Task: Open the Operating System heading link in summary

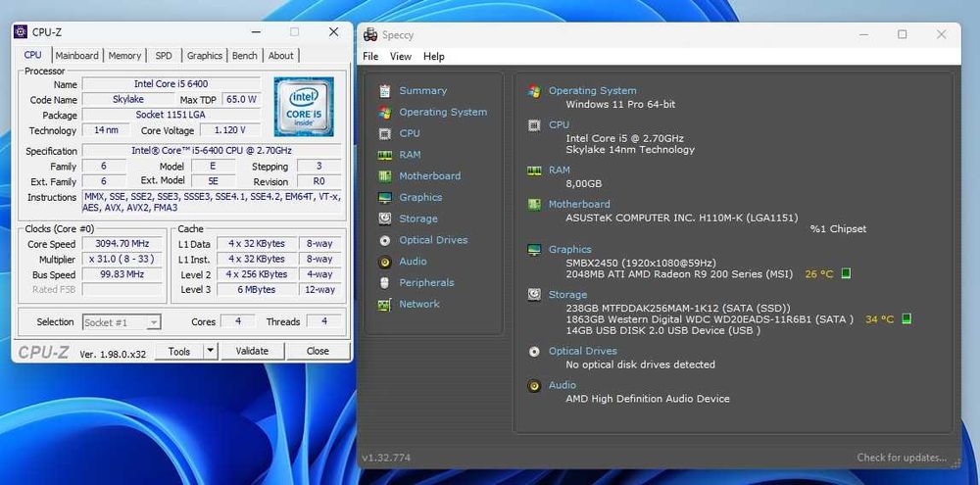Action: click(x=593, y=90)
